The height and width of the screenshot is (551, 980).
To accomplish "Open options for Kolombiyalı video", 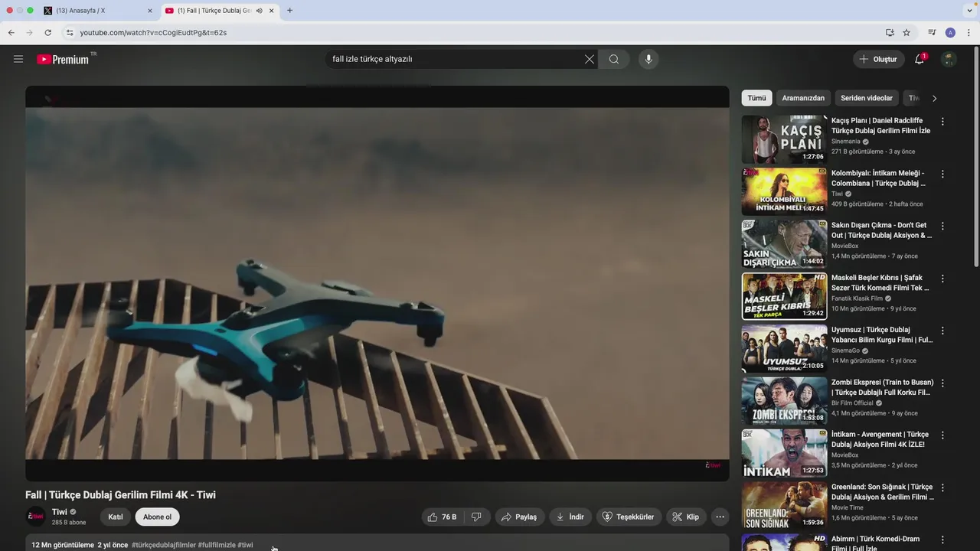I will (x=942, y=174).
